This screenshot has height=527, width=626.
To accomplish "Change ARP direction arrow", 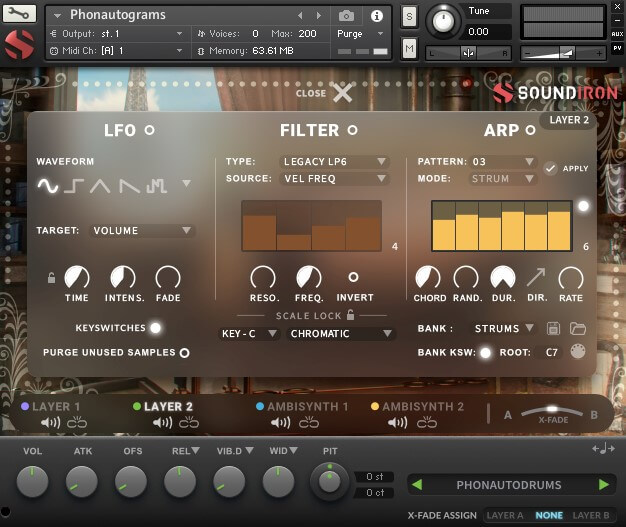I will pyautogui.click(x=536, y=277).
